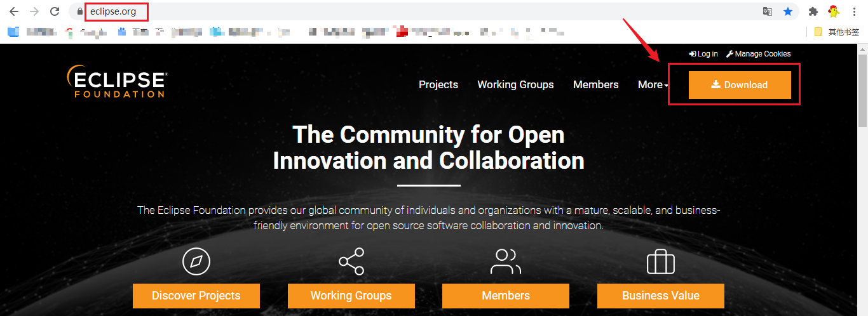The height and width of the screenshot is (316, 868).
Task: Click the Eclipse Foundation logo
Action: click(117, 82)
